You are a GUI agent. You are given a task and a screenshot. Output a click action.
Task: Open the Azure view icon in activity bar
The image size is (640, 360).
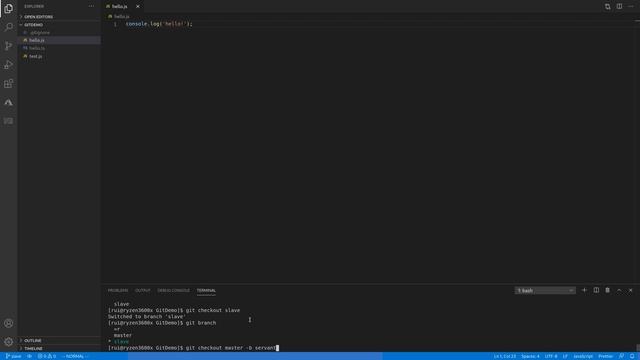click(x=9, y=102)
